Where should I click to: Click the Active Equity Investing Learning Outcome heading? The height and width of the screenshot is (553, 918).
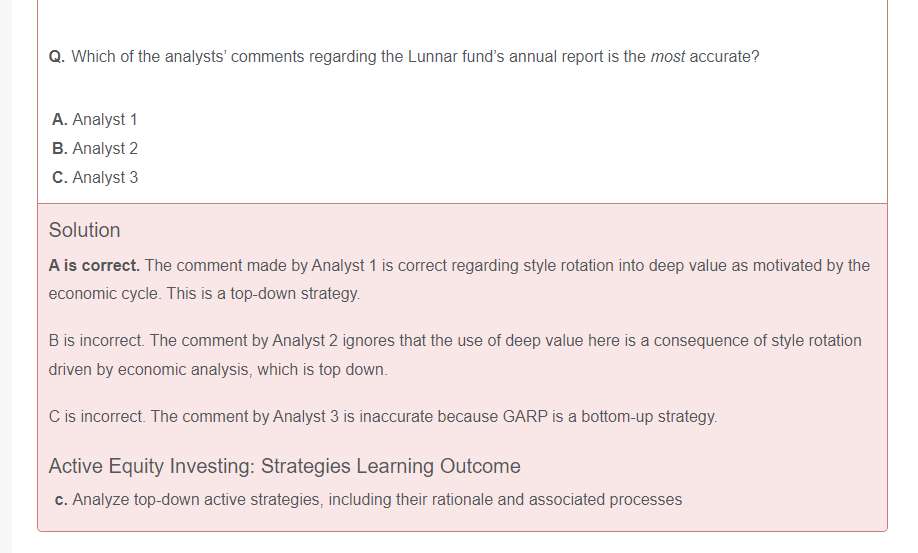click(284, 466)
